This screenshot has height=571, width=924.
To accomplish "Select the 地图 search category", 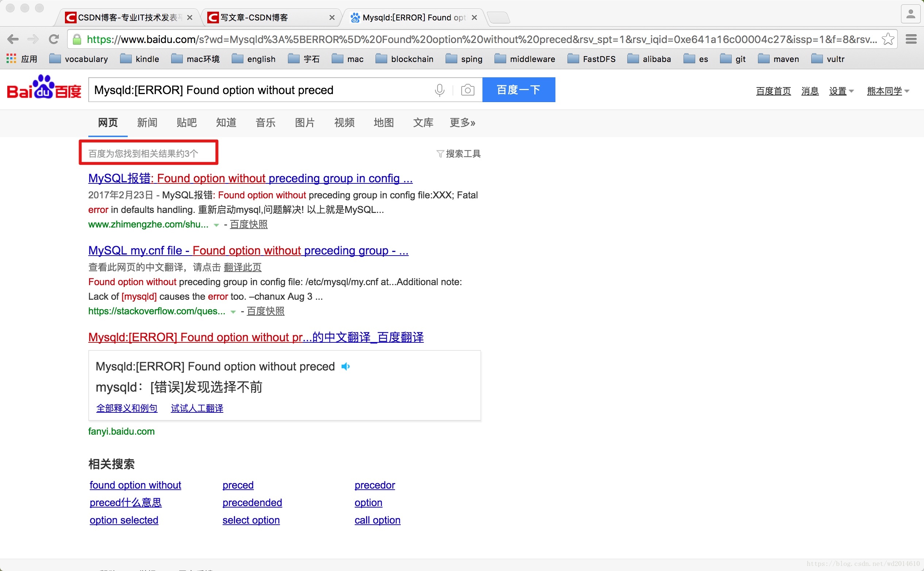I will 384,123.
